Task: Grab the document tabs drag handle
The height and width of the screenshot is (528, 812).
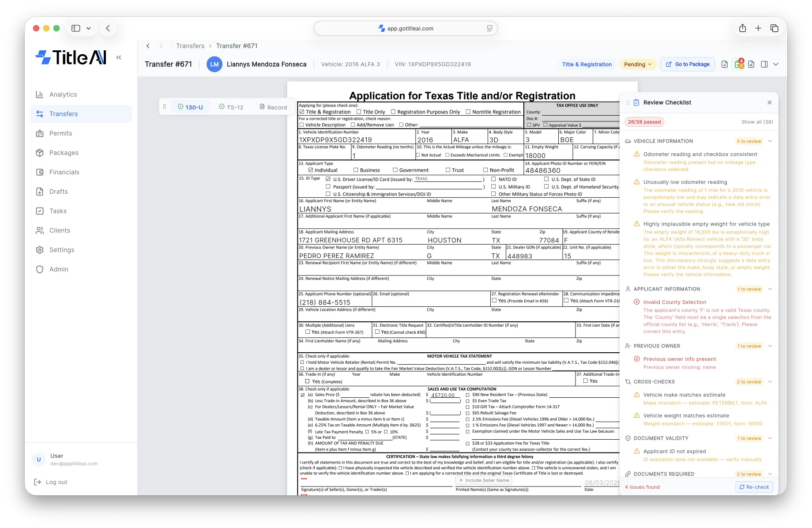Action: (164, 107)
